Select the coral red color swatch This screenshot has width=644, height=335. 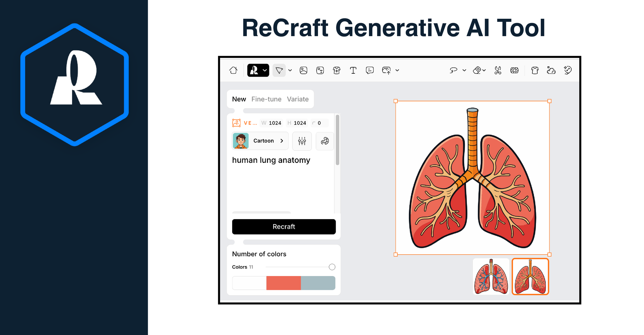[x=284, y=283]
